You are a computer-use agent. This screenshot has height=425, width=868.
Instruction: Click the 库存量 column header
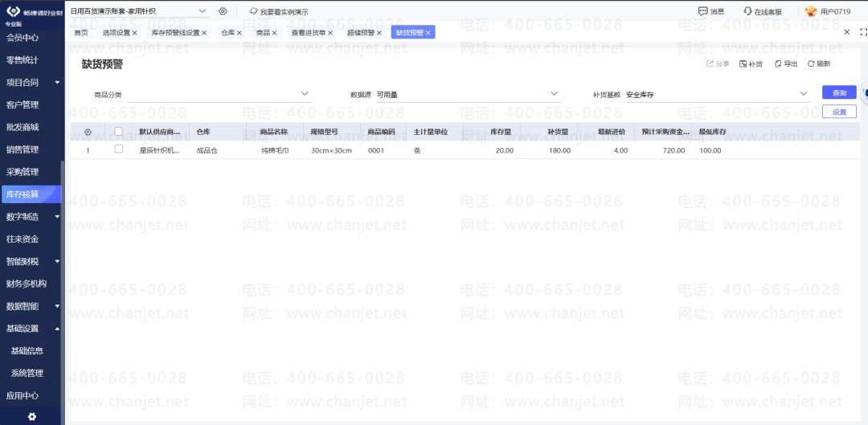click(x=501, y=133)
